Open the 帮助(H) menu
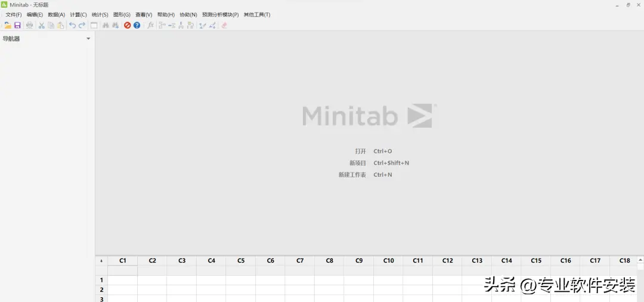 (x=166, y=14)
